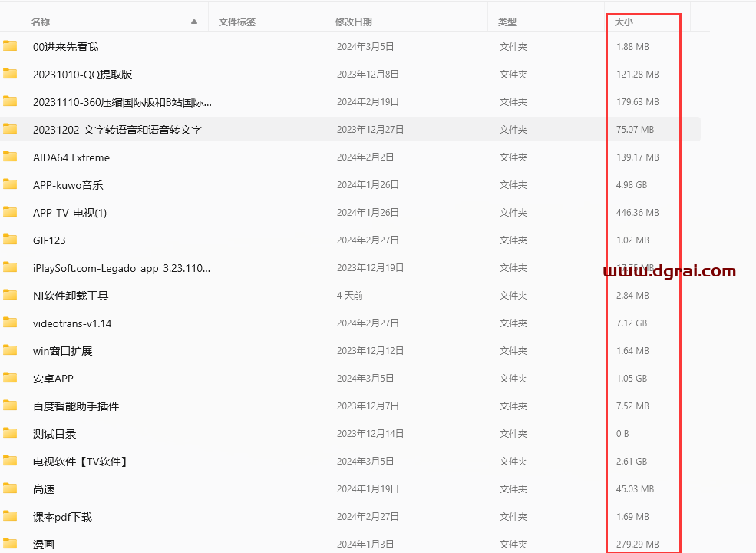Screen dimensions: 756x553
Task: Click the GIF123 folder icon
Action: (x=10, y=240)
